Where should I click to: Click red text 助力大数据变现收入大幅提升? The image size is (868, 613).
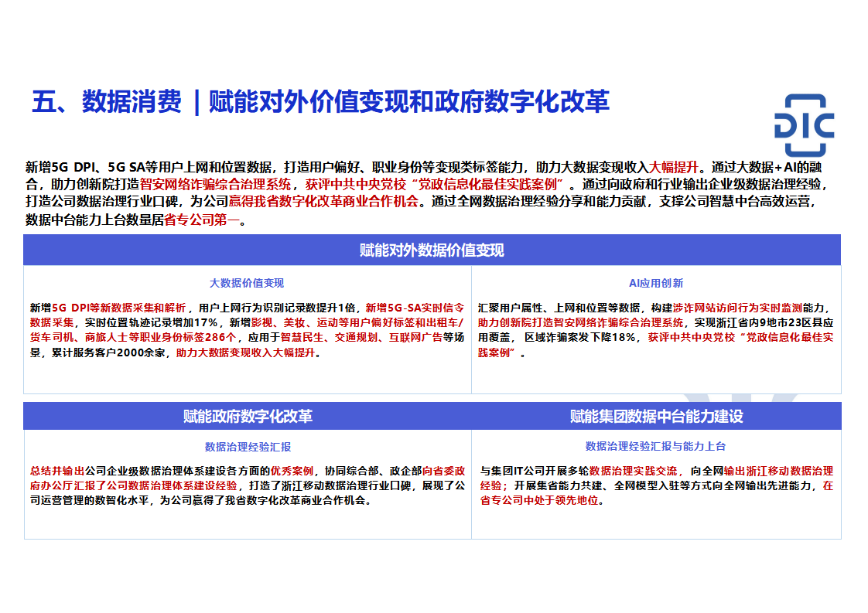[x=245, y=353]
